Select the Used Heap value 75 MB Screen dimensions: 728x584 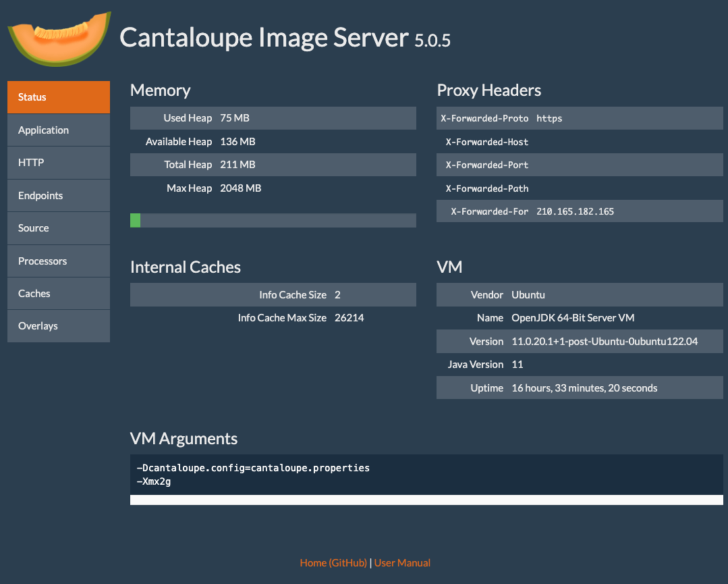point(235,118)
